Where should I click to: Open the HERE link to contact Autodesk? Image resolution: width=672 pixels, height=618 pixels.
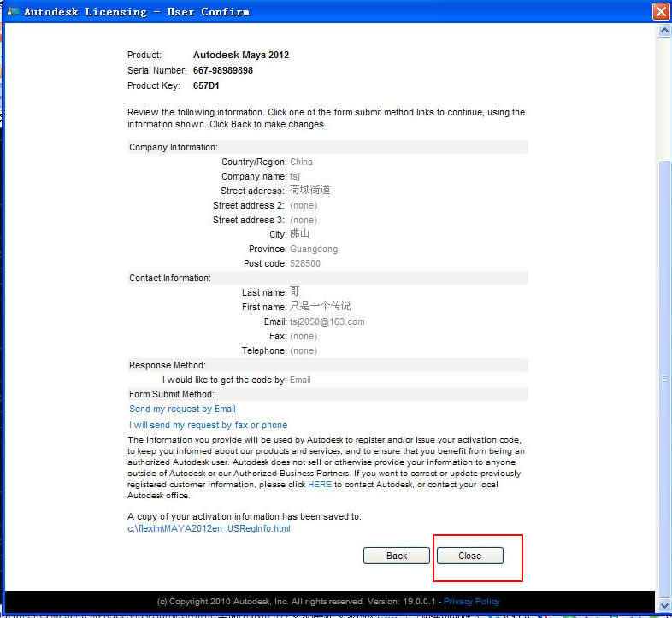(x=320, y=485)
